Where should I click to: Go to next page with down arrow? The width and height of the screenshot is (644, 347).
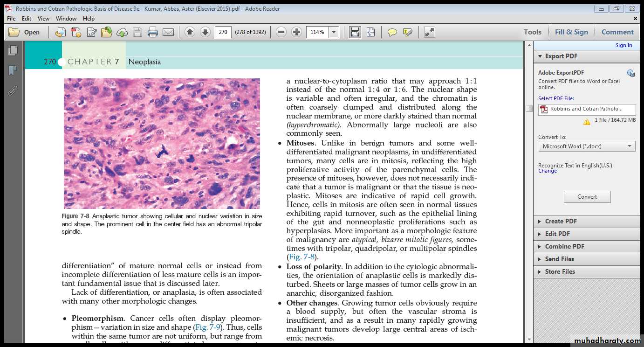pos(205,32)
